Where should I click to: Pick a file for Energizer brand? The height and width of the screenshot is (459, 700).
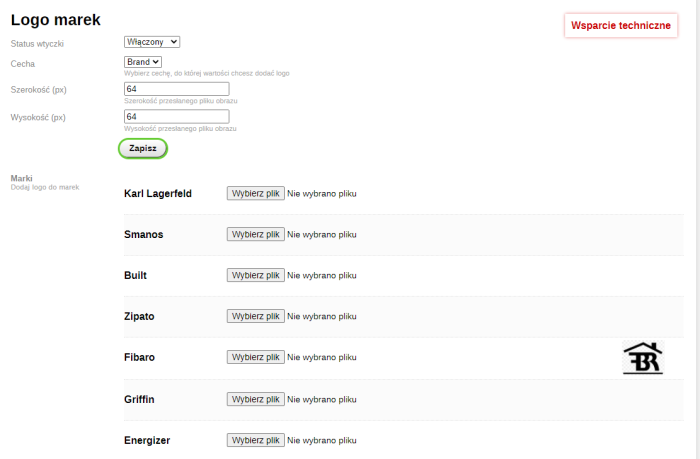256,440
